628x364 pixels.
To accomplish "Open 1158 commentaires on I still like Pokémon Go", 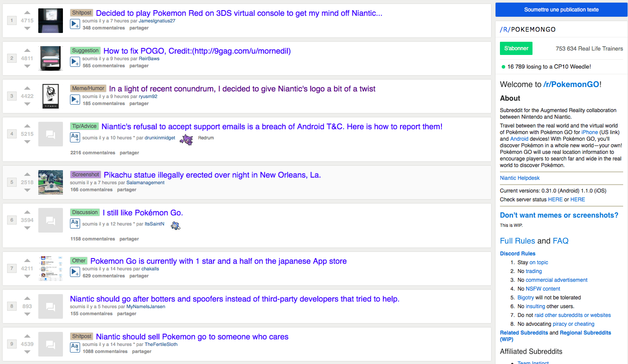I will 93,239.
